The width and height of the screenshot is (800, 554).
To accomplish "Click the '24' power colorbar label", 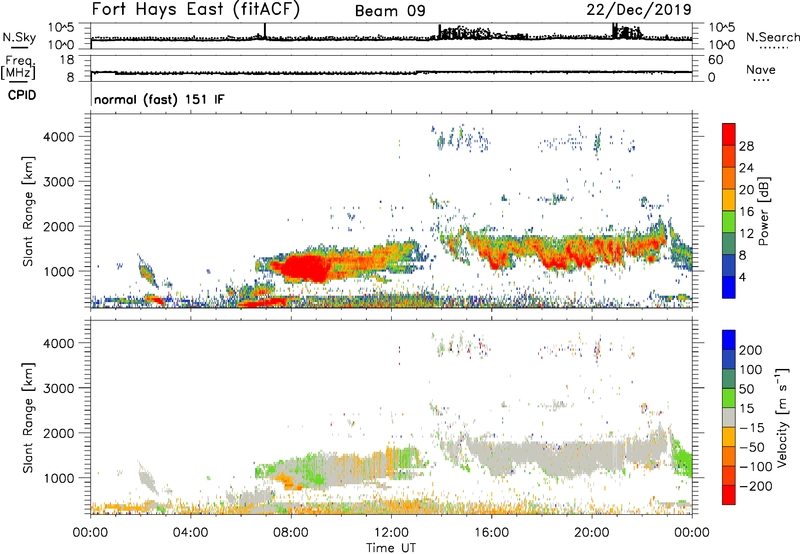I will (746, 168).
